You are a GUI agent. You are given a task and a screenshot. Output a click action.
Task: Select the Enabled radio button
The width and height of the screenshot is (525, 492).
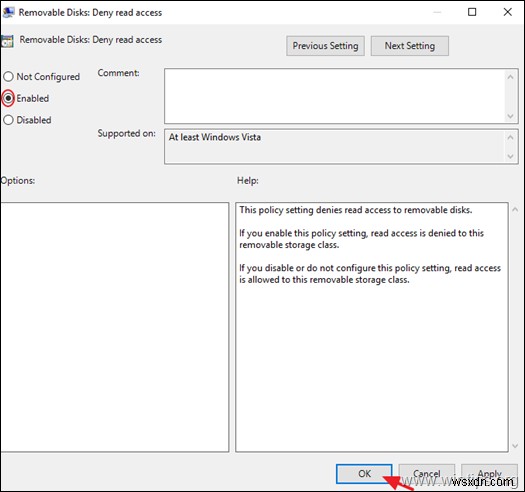pyautogui.click(x=8, y=98)
